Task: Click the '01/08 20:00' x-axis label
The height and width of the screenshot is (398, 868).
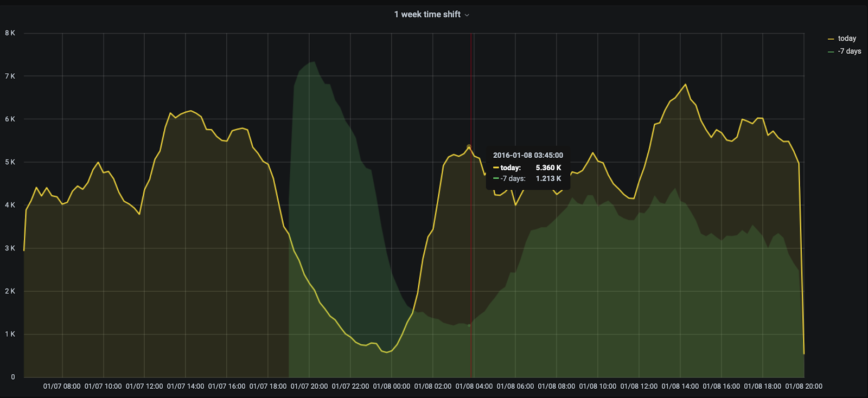Action: tap(804, 387)
